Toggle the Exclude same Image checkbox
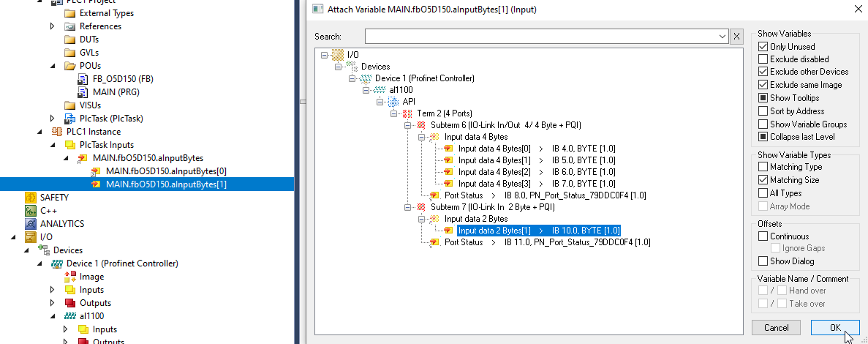Viewport: 868px width, 344px height. point(763,85)
